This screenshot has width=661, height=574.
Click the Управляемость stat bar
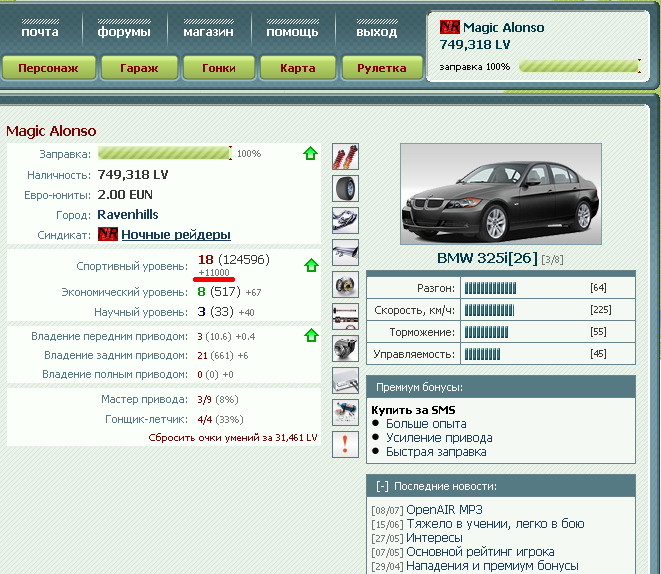click(482, 354)
